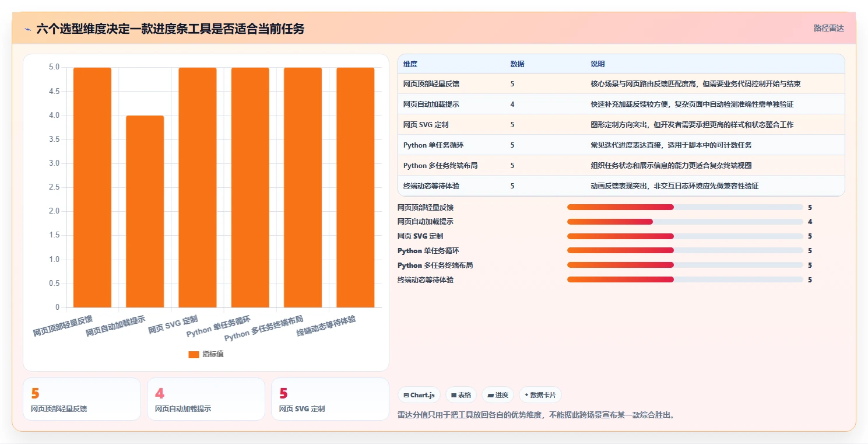Click the chart bar above Python 单任务循环 axis label

[x=250, y=187]
